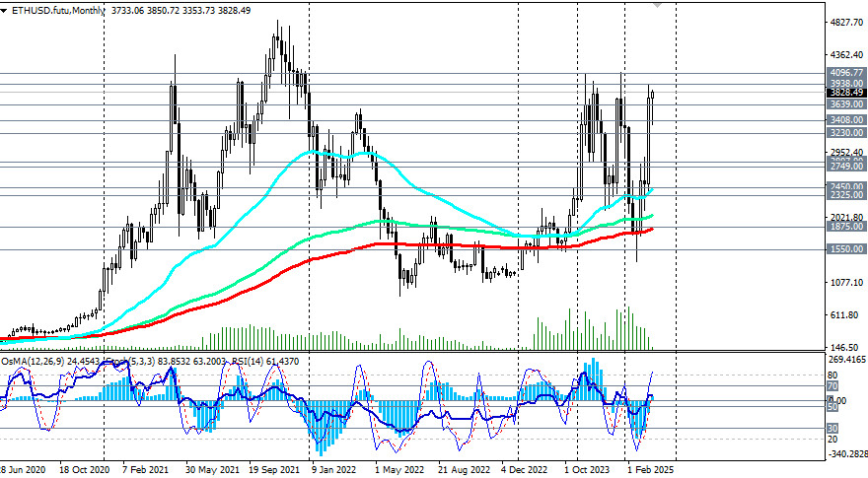Click the 4827.70 price axis value
This screenshot has width=868, height=478.
(x=847, y=22)
